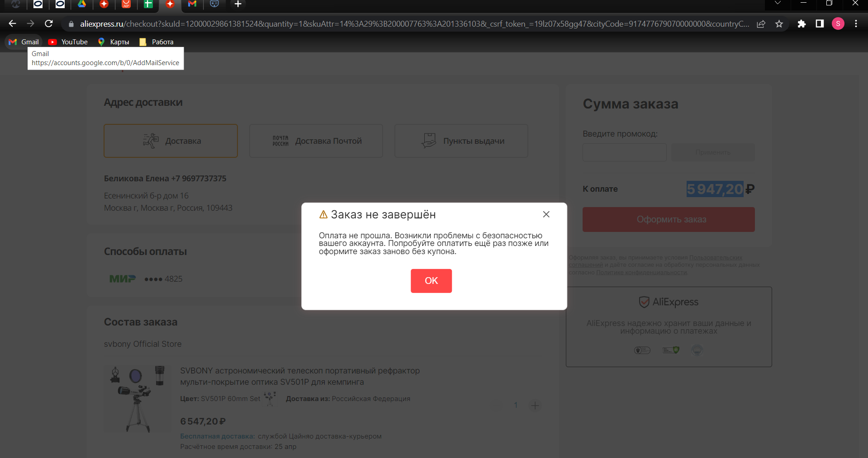Switch to the Google Drive tab
Viewport: 868px width, 458px height.
[x=82, y=4]
